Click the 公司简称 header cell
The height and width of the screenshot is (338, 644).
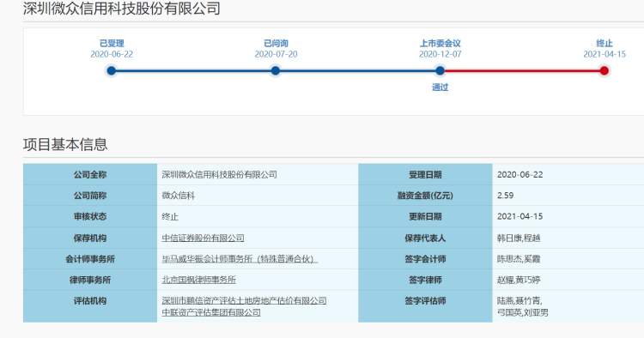[x=90, y=196]
